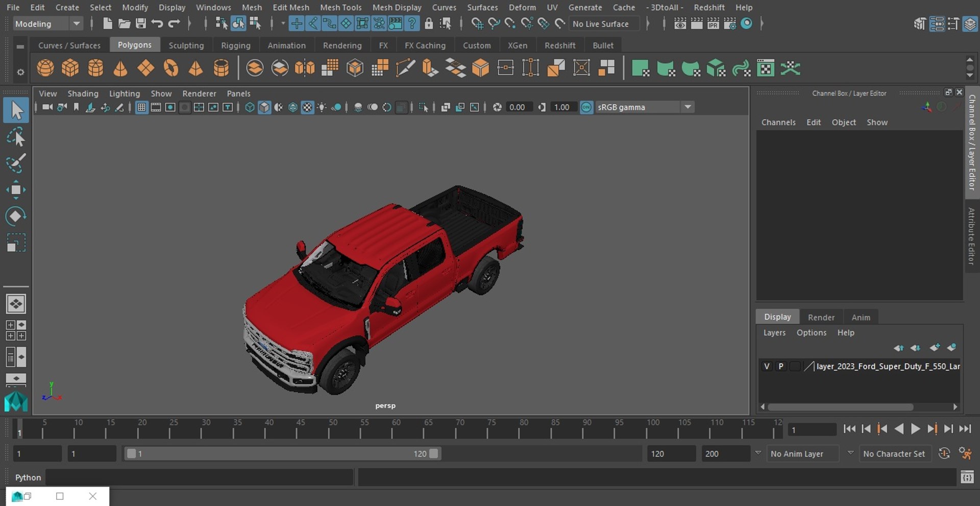The width and height of the screenshot is (980, 506).
Task: Toggle the color management ON button
Action: click(x=586, y=107)
